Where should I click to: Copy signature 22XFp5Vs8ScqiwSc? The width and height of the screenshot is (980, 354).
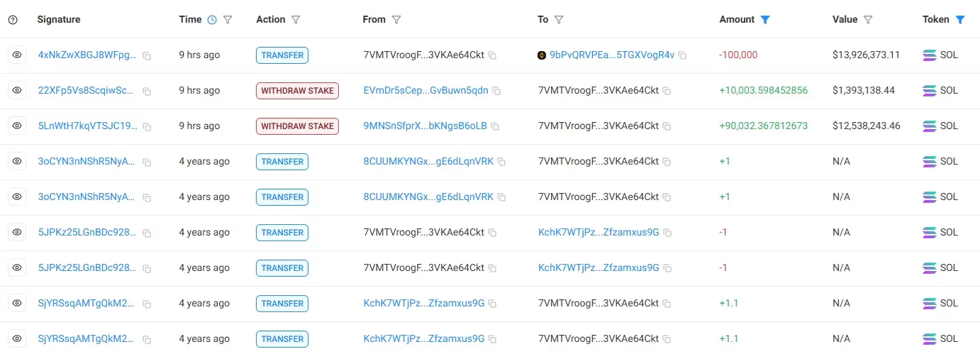[147, 91]
